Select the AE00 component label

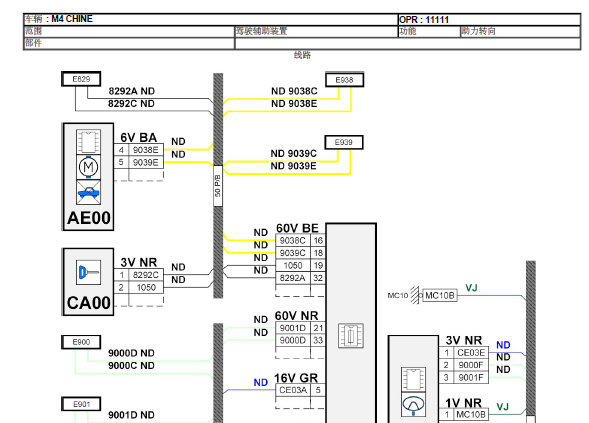point(89,218)
